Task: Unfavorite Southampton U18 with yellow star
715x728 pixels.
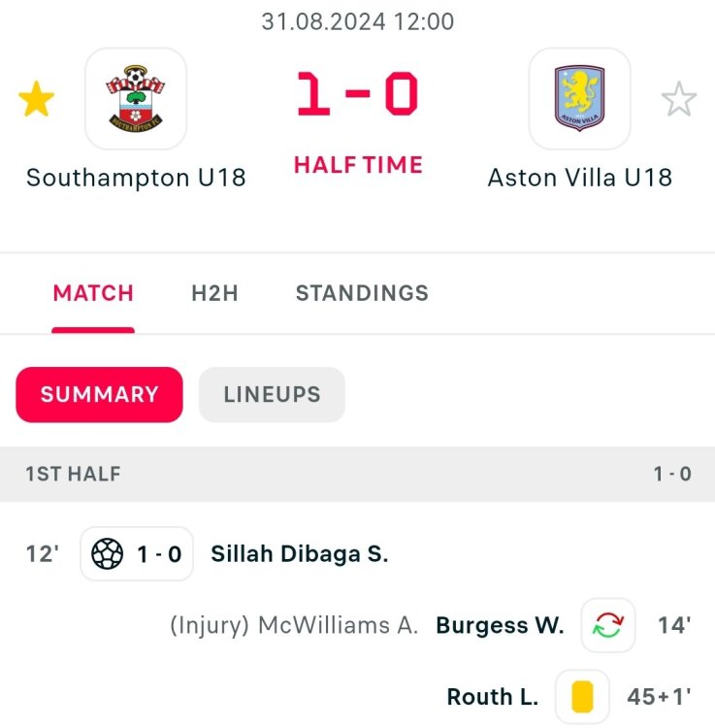Action: coord(37,99)
